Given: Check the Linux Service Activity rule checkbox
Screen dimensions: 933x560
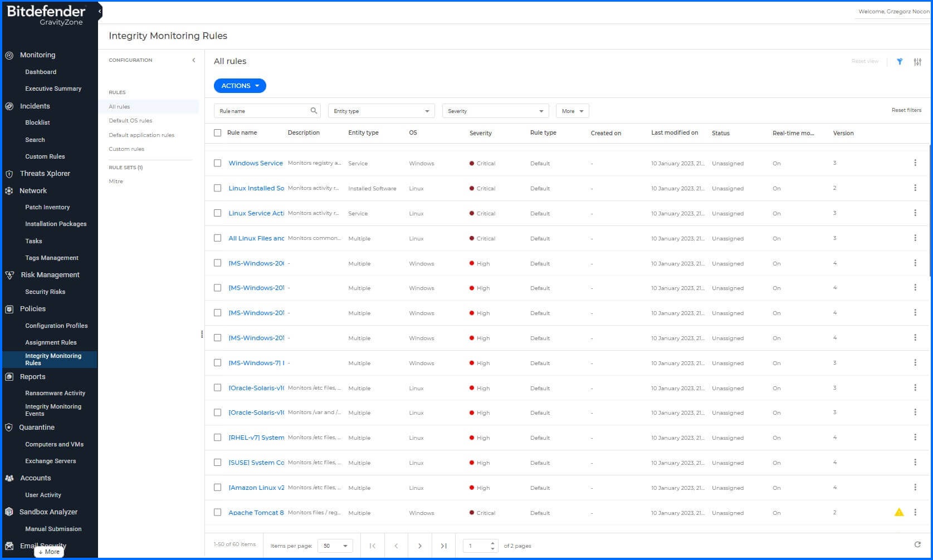Looking at the screenshot, I should click(218, 213).
